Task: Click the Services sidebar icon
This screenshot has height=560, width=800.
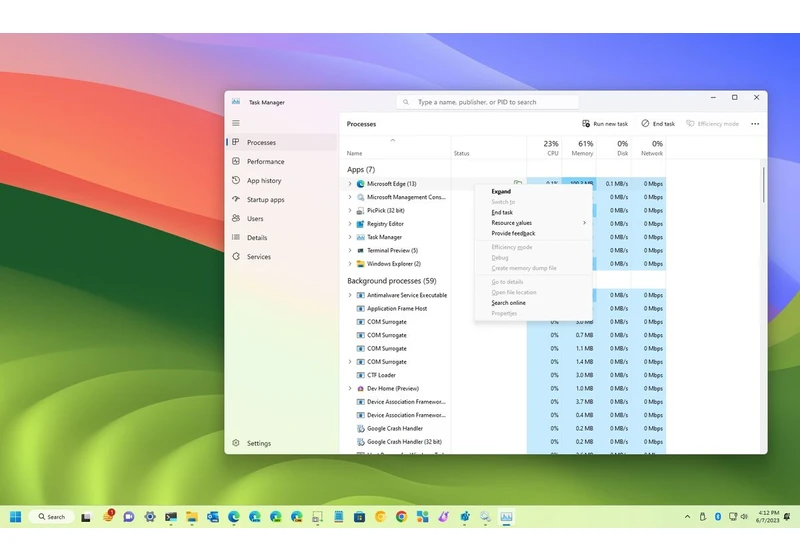Action: (236, 257)
